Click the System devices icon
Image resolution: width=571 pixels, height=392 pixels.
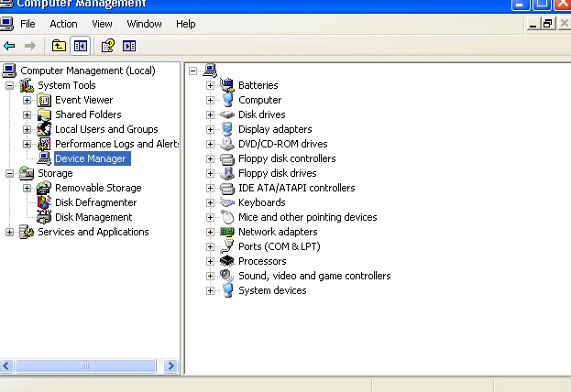tap(227, 290)
